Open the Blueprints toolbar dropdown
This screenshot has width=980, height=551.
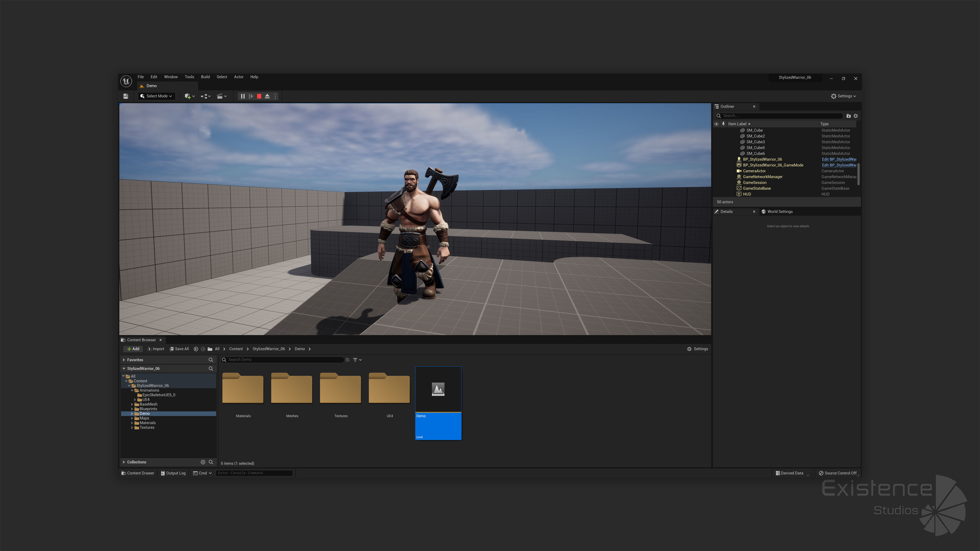206,96
